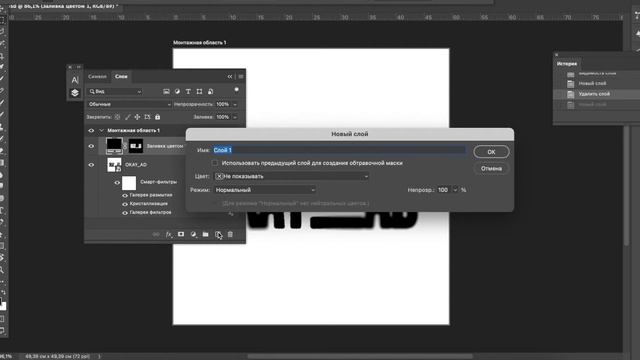Click link layers icon at panel bottom
This screenshot has width=640, height=360.
click(156, 234)
